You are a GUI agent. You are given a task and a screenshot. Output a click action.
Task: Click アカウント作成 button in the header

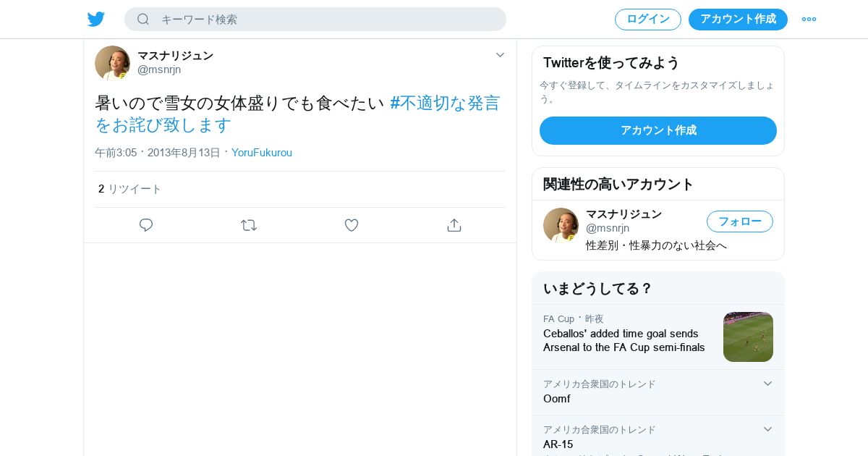tap(738, 20)
